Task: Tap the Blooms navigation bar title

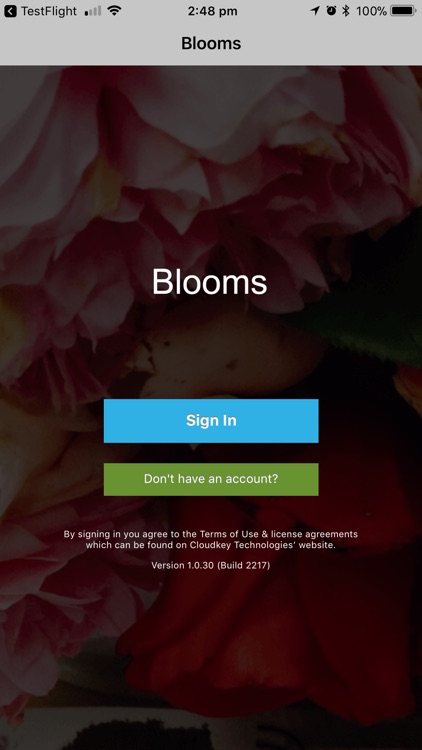Action: click(211, 44)
